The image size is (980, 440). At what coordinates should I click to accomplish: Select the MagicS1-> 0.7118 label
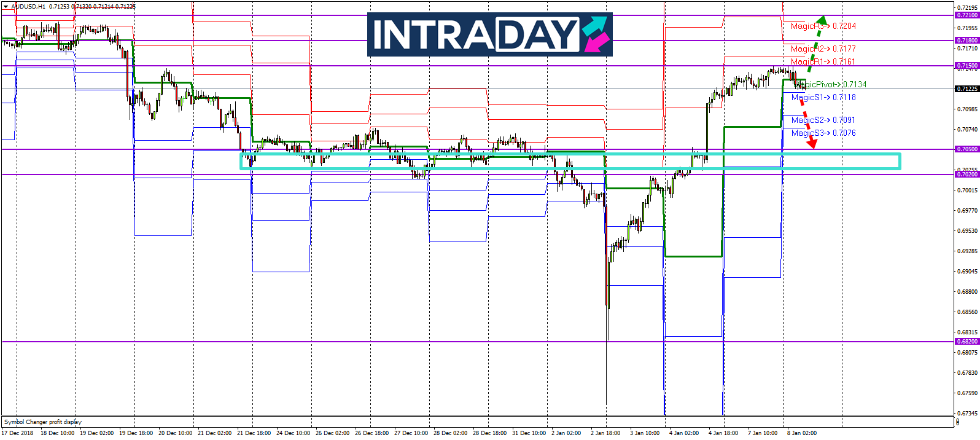tap(823, 97)
